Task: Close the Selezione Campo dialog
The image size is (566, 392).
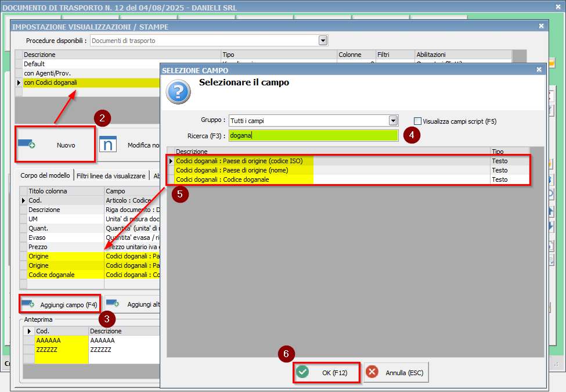Action: (539, 70)
